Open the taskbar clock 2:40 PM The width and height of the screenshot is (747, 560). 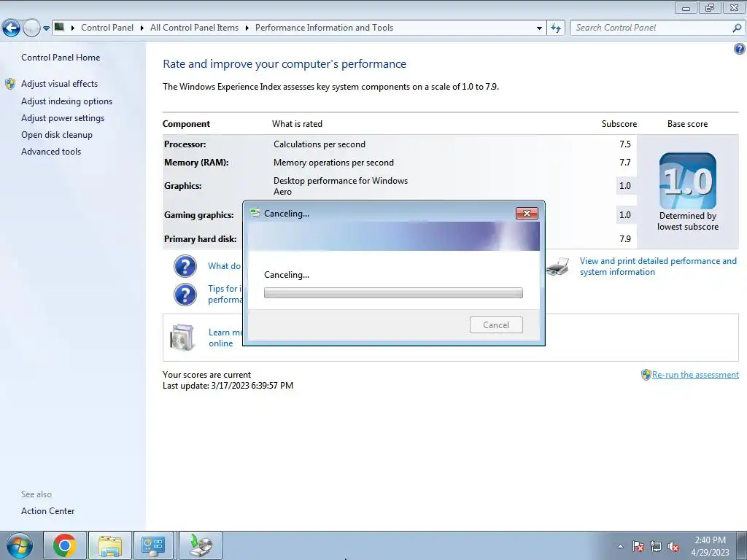[710, 546]
